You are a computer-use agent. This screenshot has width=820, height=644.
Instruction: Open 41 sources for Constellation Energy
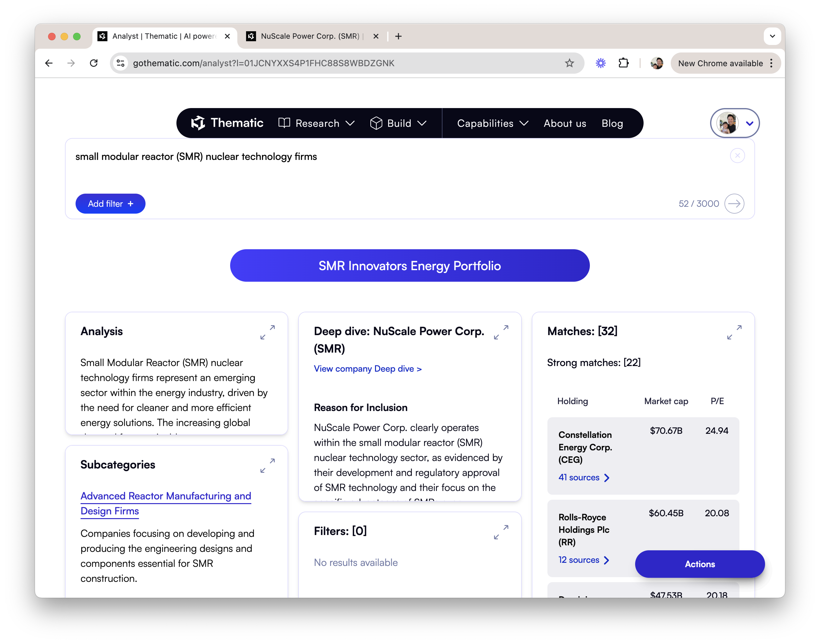click(x=584, y=477)
